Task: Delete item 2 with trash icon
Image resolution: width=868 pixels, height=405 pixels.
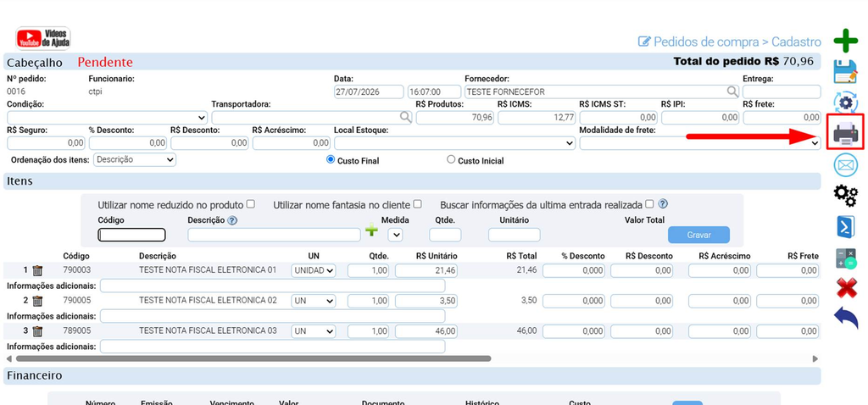Action: pyautogui.click(x=37, y=301)
